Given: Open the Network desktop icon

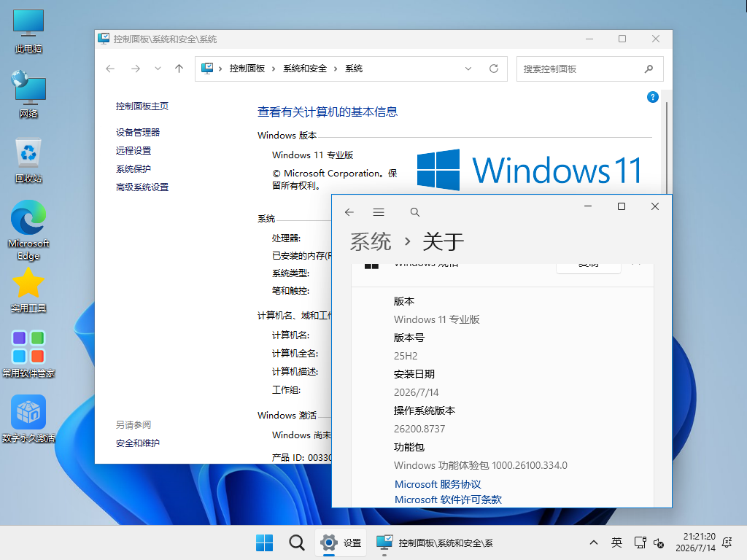Looking at the screenshot, I should 28,94.
